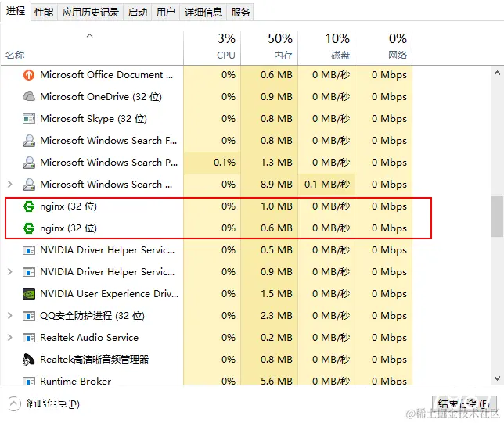Open the 用户 tab
This screenshot has height=423, width=504.
pos(166,13)
